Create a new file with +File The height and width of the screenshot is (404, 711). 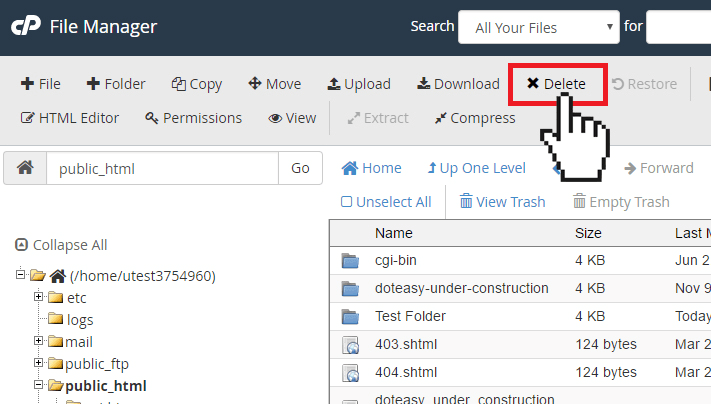(x=40, y=84)
